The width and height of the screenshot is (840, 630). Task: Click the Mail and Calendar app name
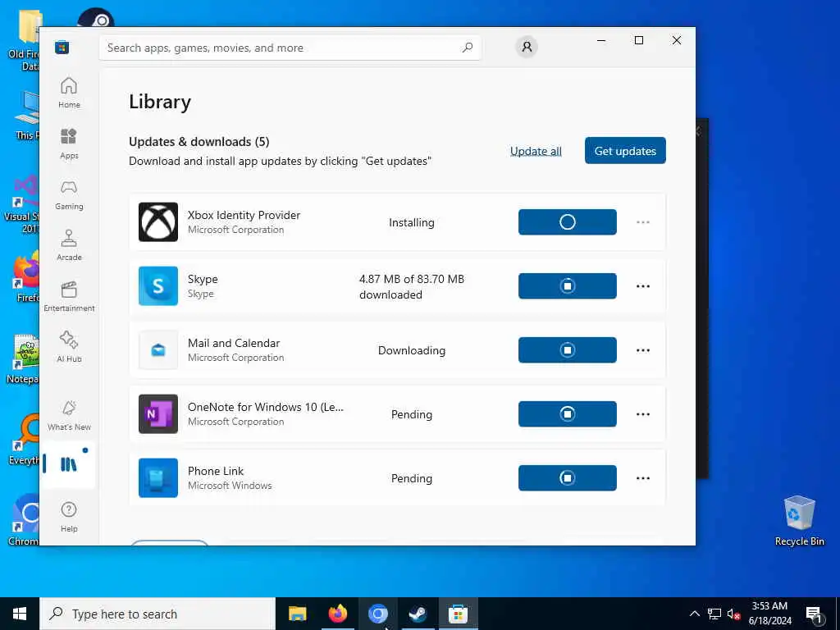coord(234,343)
